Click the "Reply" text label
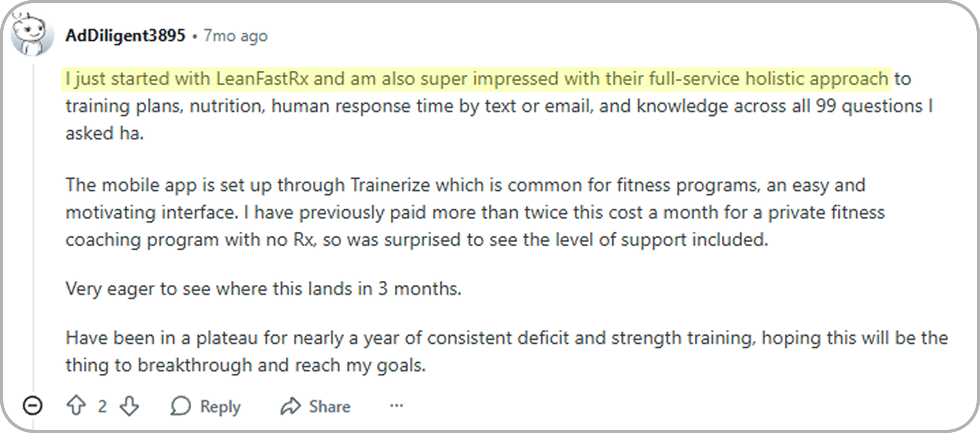 point(220,406)
